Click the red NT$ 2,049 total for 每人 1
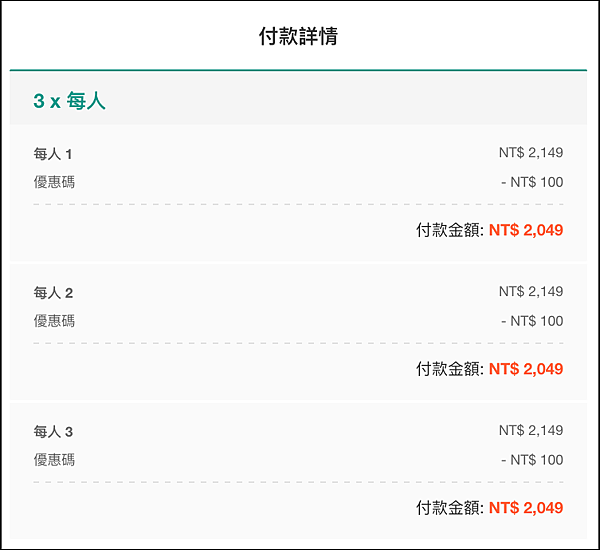The image size is (600, 550). click(x=526, y=230)
